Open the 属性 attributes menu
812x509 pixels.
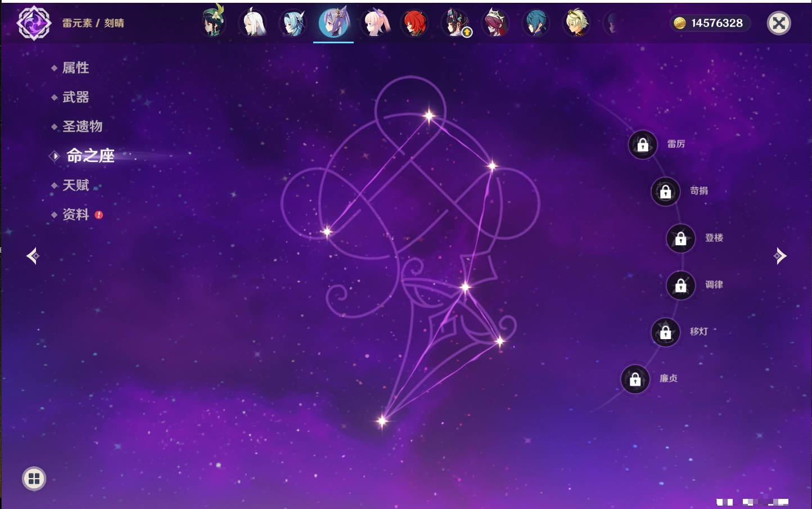click(x=75, y=68)
